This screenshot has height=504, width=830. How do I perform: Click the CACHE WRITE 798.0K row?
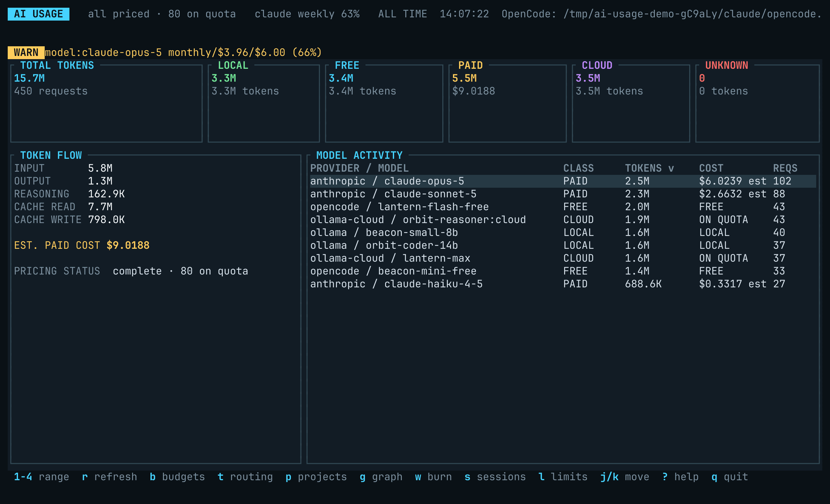tap(69, 220)
